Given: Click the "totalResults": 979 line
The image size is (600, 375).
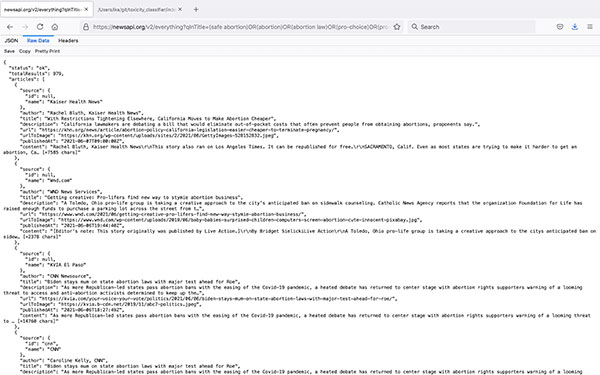Looking at the screenshot, I should [36, 73].
